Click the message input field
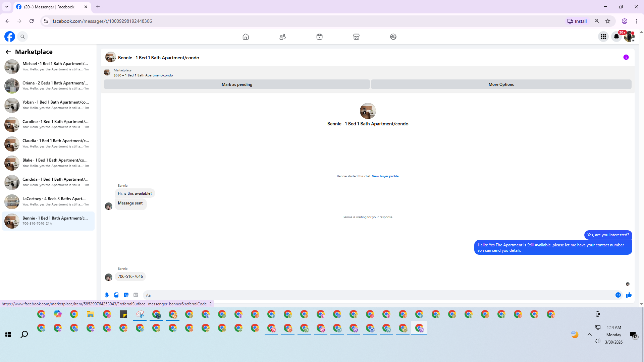The image size is (644, 362). (379, 295)
